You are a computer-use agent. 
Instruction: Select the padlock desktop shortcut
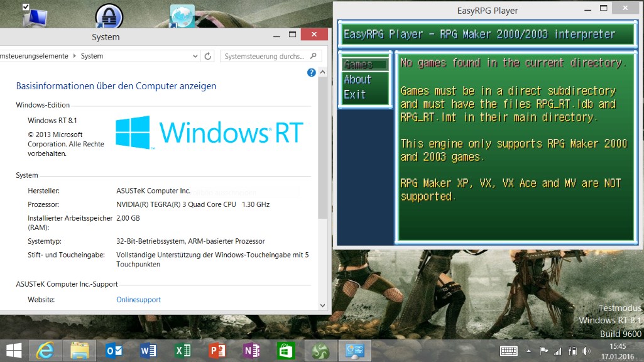click(109, 16)
